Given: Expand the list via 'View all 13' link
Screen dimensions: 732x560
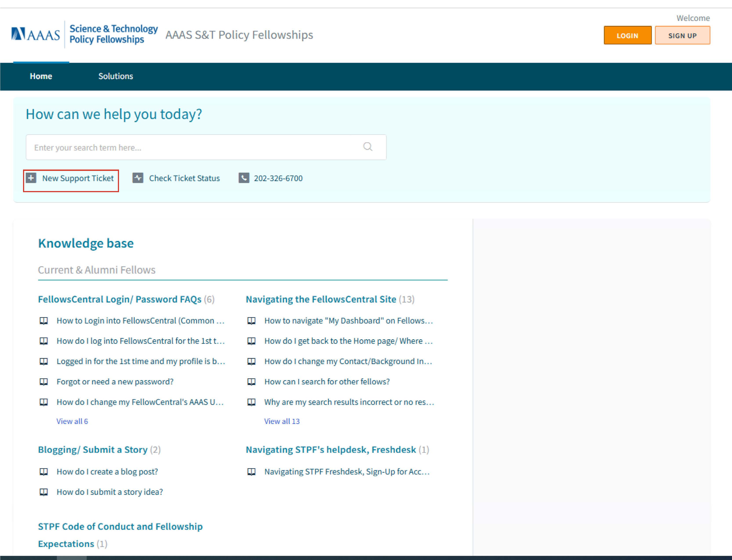Looking at the screenshot, I should (x=282, y=421).
